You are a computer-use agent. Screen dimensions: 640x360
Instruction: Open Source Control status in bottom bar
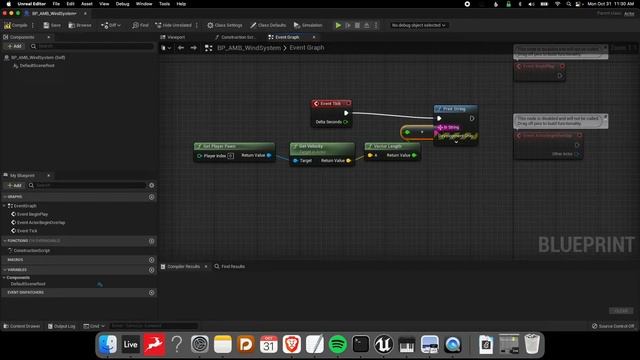[613, 326]
